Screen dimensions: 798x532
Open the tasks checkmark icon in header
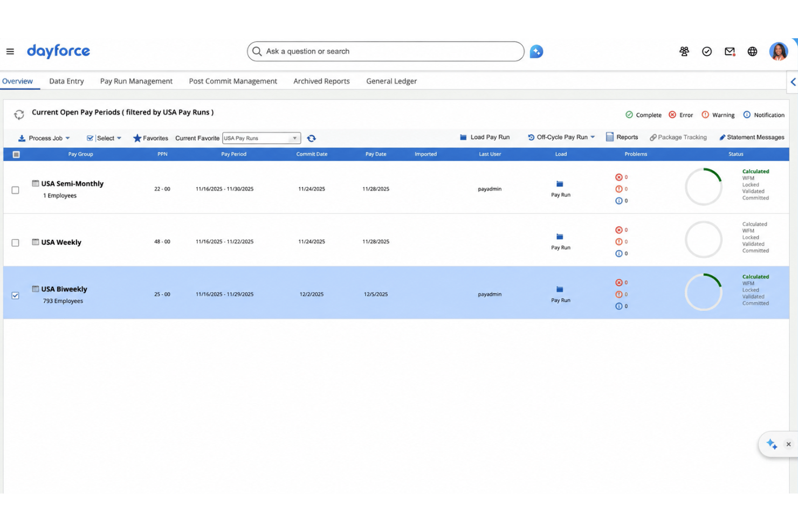(707, 51)
